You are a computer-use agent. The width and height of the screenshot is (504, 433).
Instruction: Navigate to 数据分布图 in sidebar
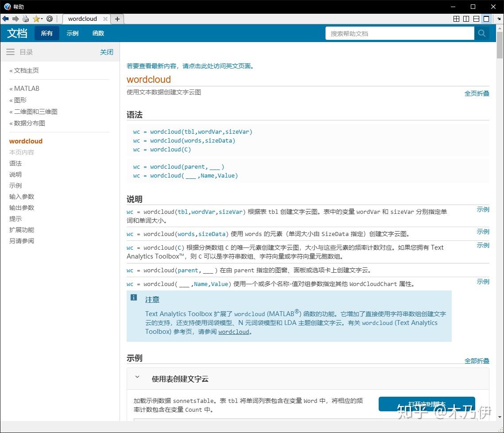click(x=30, y=123)
